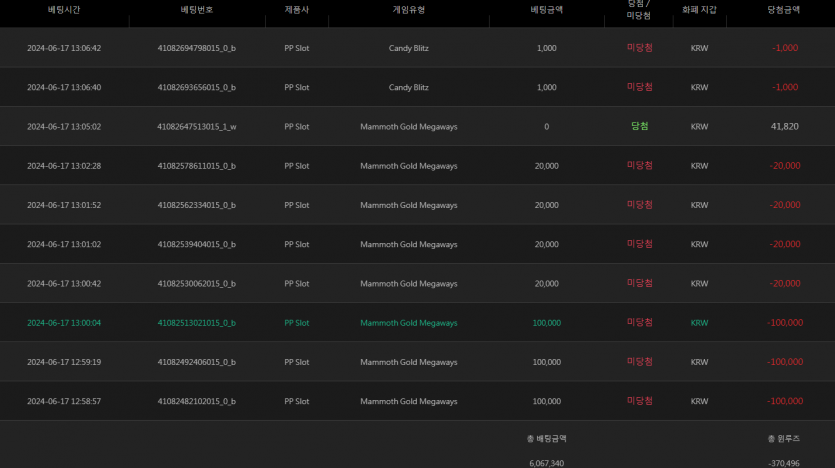The height and width of the screenshot is (468, 835).
Task: Select bet number 41082647513015_1_w
Action: coord(197,127)
